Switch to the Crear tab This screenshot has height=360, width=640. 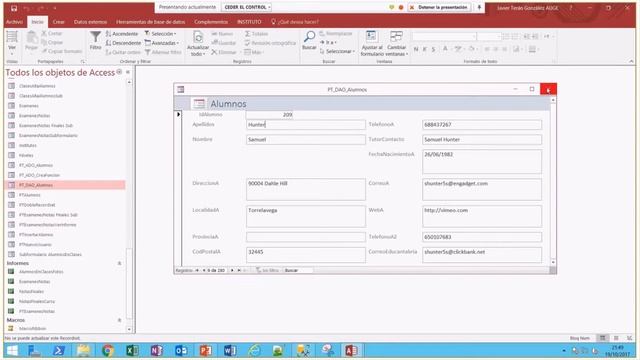58,22
